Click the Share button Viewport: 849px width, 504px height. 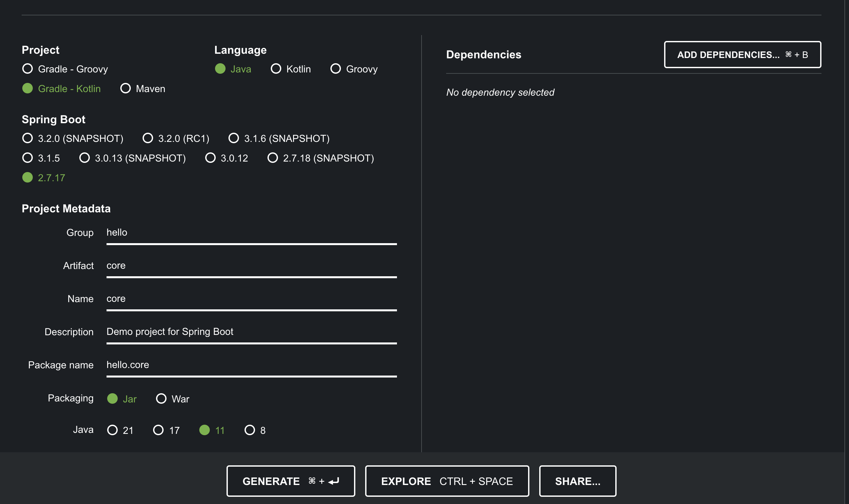tap(577, 481)
